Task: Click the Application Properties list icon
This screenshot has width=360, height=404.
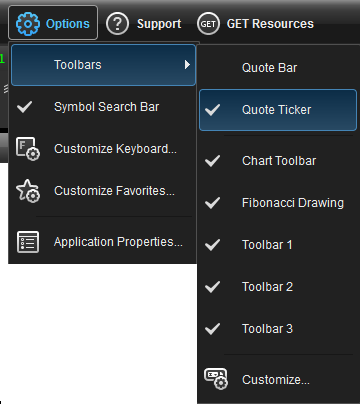Action: tap(28, 242)
